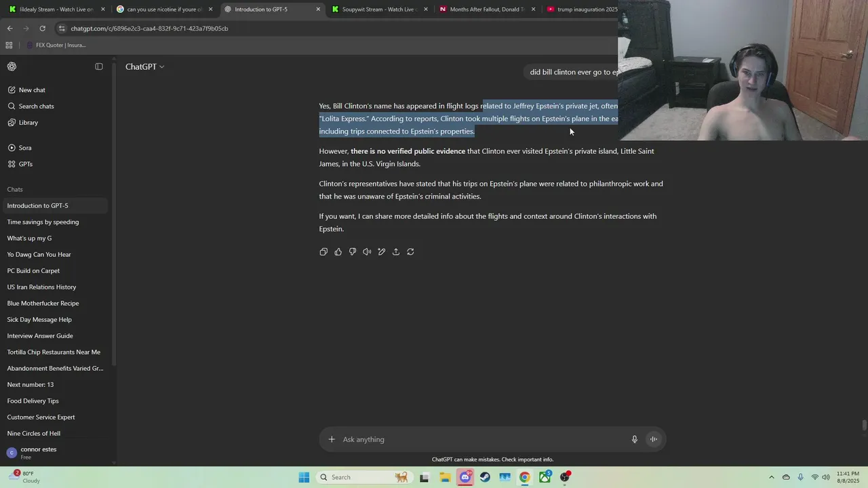Click the plus attach icon in composer
Screen dimensions: 868x488
(332, 439)
